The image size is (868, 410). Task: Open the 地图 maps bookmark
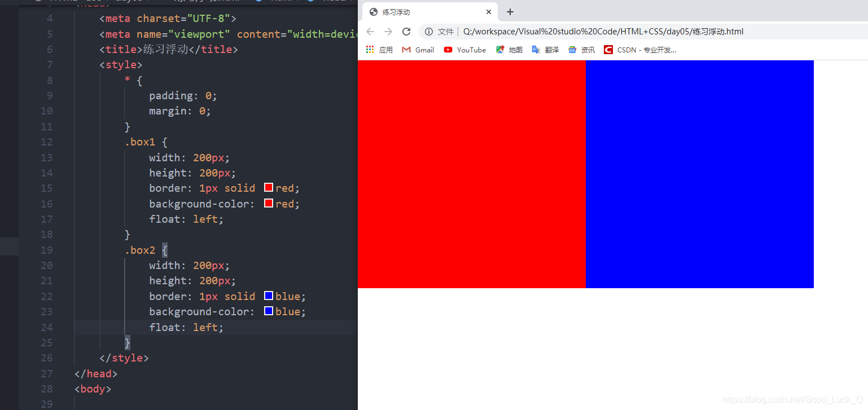click(510, 50)
